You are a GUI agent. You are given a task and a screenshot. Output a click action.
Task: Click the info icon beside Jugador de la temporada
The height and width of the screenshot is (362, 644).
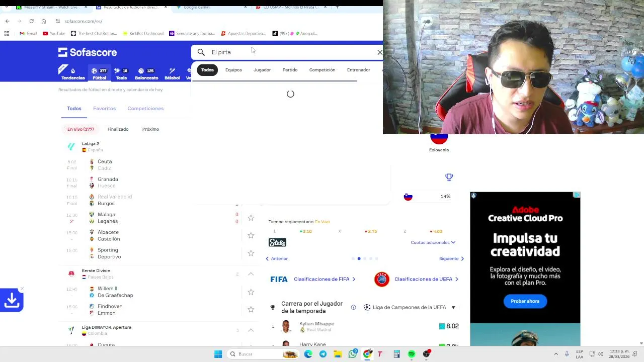tap(353, 307)
